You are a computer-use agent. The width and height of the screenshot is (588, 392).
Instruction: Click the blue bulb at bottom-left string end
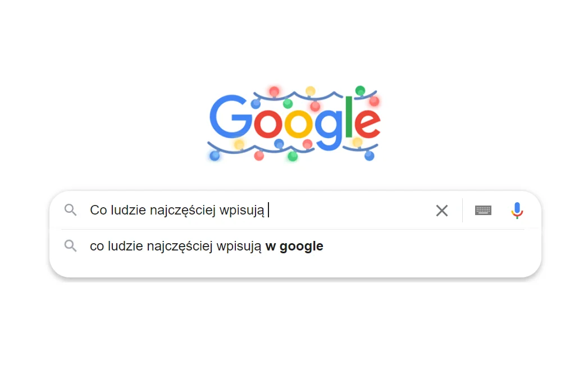pos(215,156)
